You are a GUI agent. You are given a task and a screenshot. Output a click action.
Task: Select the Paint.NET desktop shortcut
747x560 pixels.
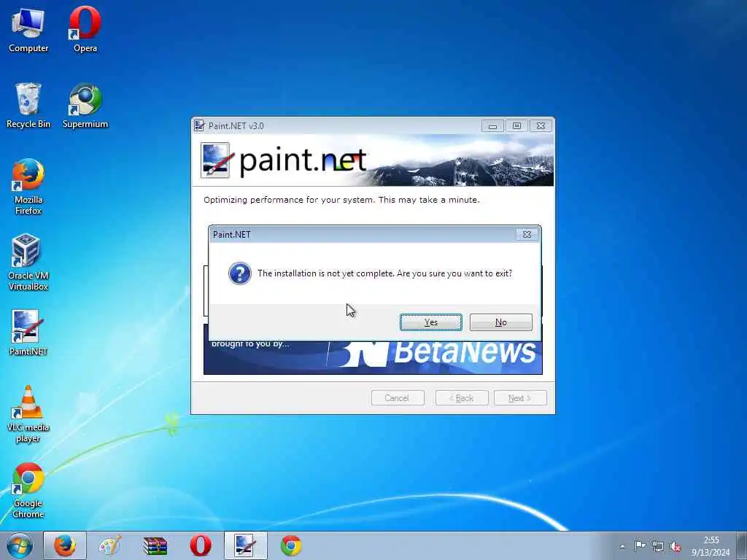point(28,332)
